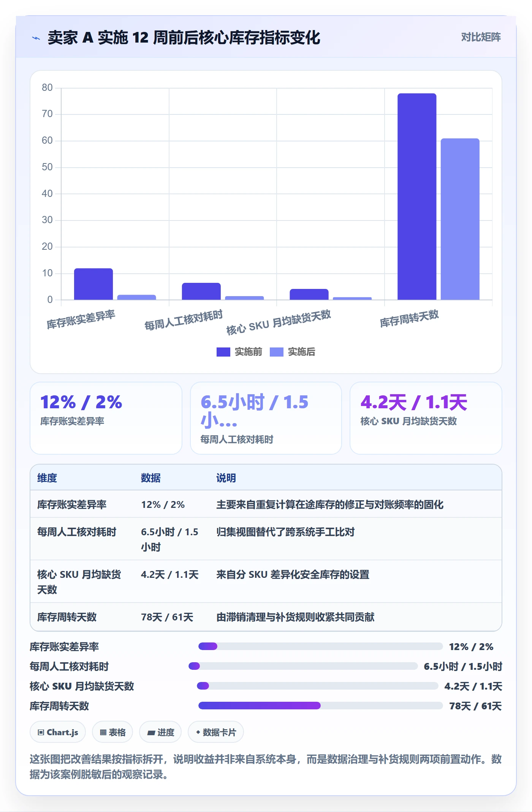The width and height of the screenshot is (532, 812).
Task: Click 来自分 SKU 差异化安全库存的设置 cell
Action: pos(293,574)
